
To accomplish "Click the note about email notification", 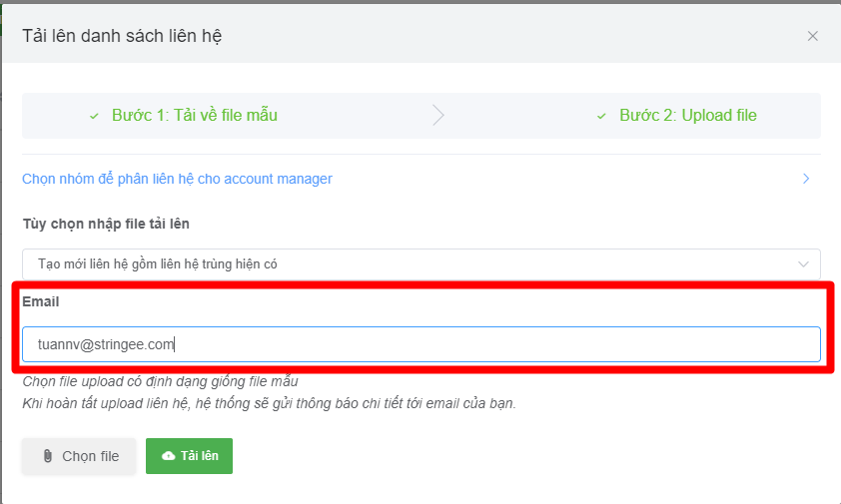I will point(269,403).
